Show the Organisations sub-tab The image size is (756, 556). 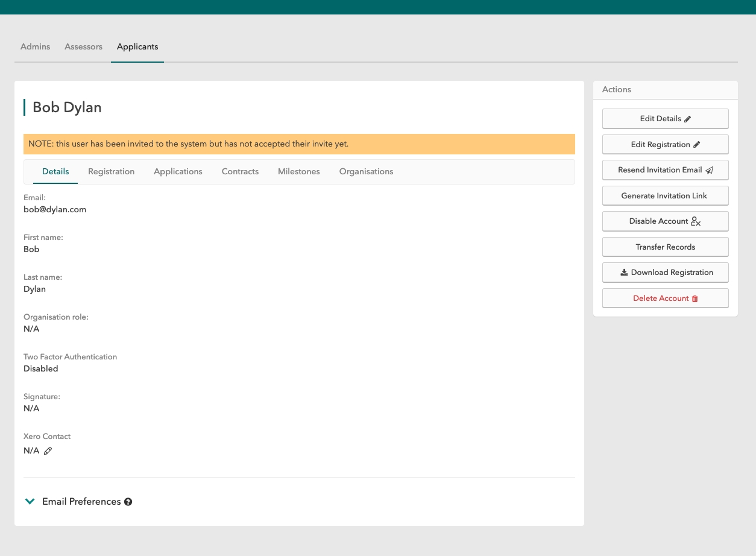pos(366,172)
